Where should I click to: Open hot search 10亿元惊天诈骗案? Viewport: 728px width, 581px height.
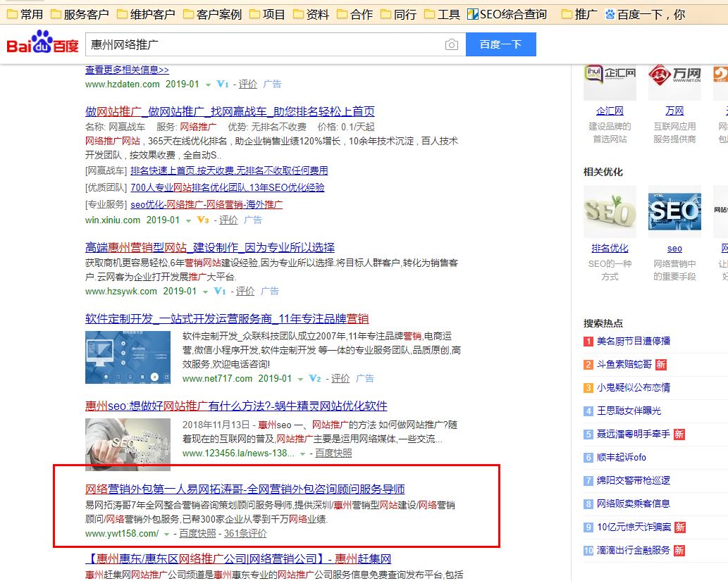click(634, 527)
